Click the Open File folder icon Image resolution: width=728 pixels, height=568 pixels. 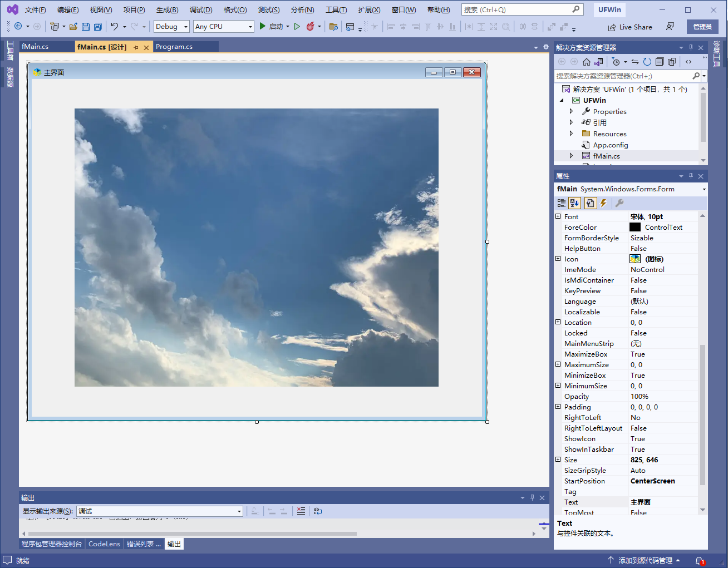[x=73, y=26]
